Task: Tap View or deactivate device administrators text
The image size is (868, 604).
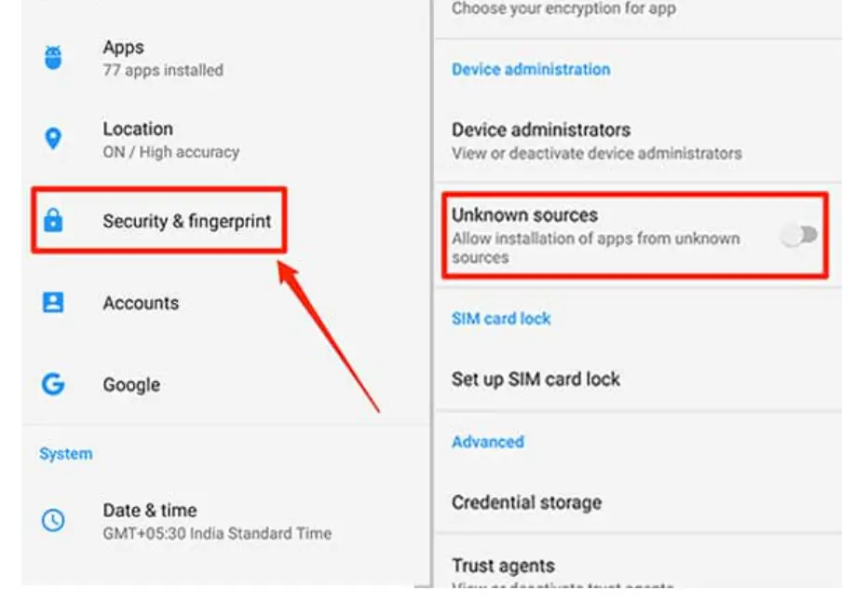Action: [x=596, y=154]
